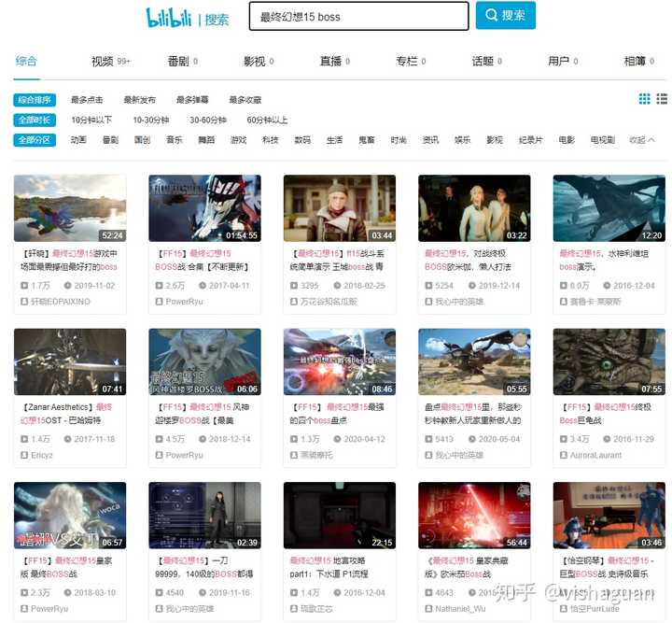Open the 番剧 tab
Viewport: 672px width, 623px height.
pyautogui.click(x=183, y=62)
